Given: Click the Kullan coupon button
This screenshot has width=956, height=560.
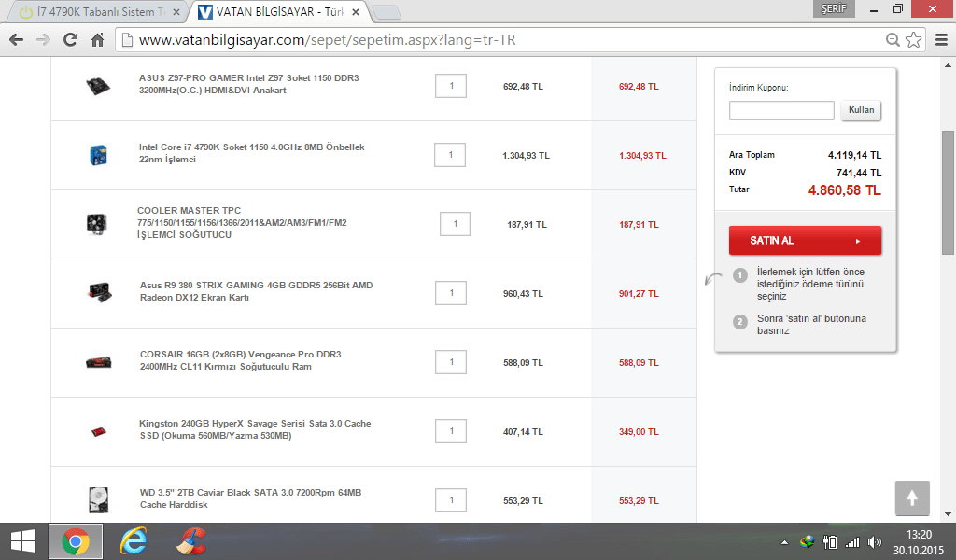Looking at the screenshot, I should point(861,110).
